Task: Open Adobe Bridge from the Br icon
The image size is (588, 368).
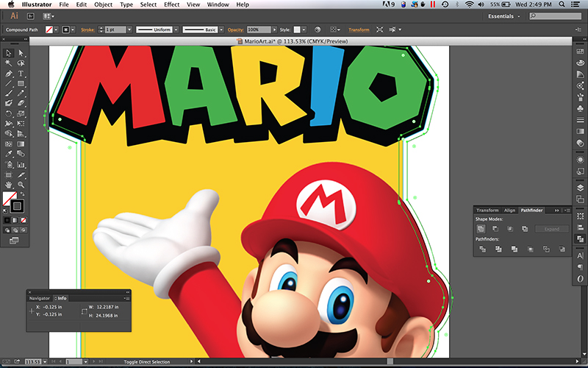Action: tap(31, 16)
